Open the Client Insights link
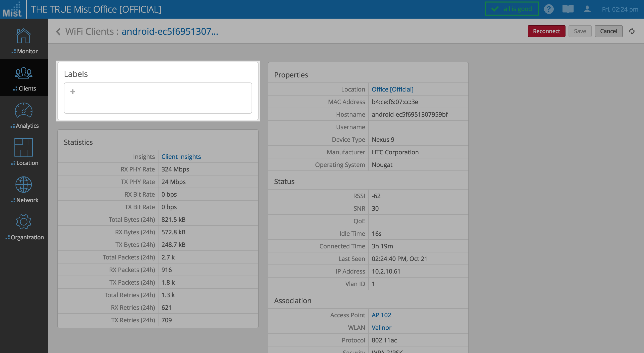Screen dimensions: 644x353 [181, 157]
